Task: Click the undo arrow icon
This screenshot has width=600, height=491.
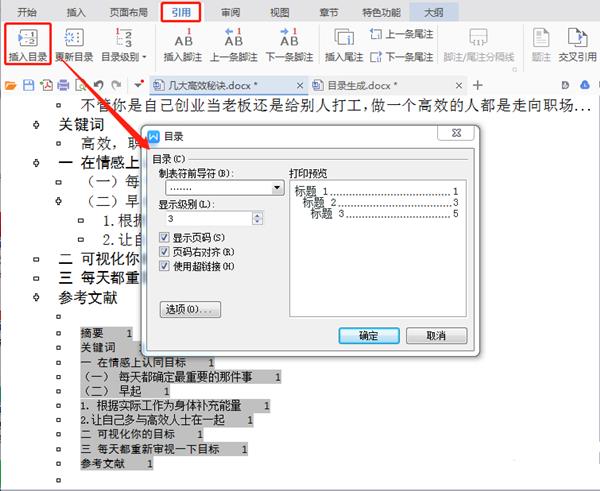Action: click(x=99, y=85)
